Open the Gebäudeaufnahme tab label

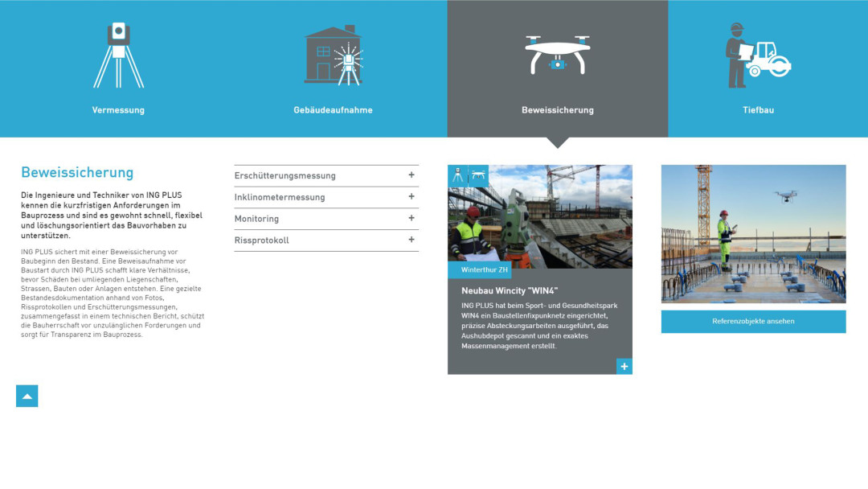pos(333,110)
